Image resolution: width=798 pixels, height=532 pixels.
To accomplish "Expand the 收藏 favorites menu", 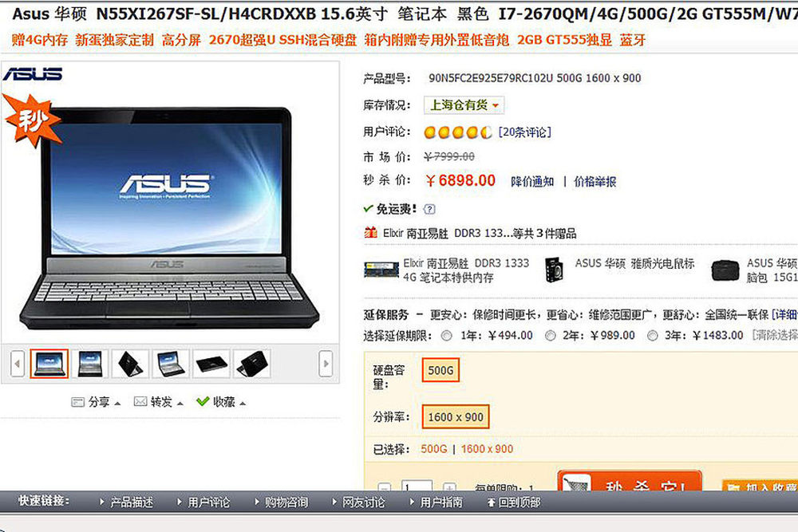I will tap(221, 402).
